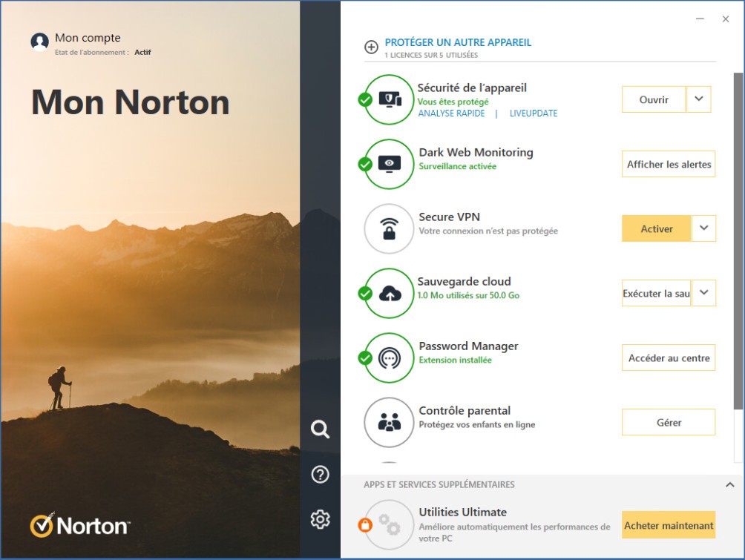Close the Norton window
This screenshot has height=560, width=745.
[x=726, y=19]
